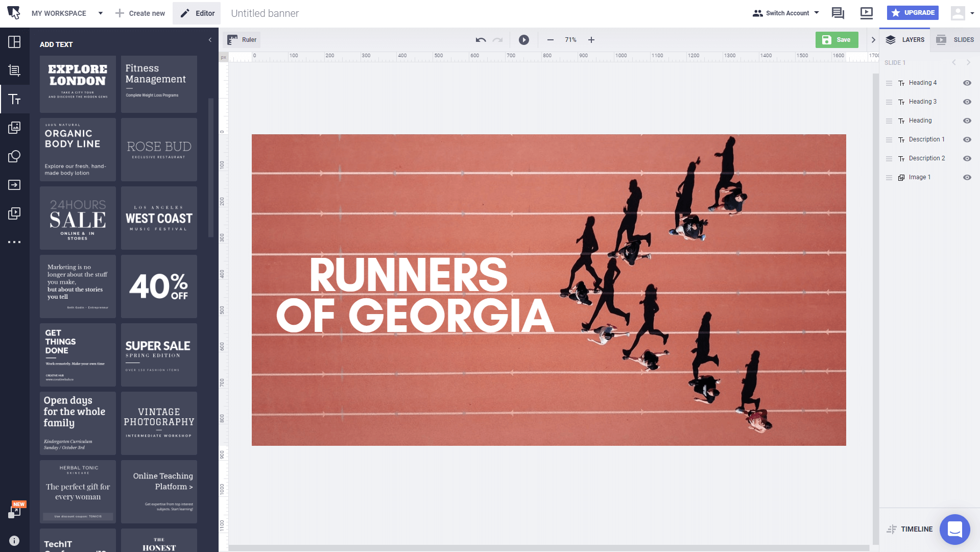
Task: Go to the previous slide arrow
Action: [x=954, y=62]
